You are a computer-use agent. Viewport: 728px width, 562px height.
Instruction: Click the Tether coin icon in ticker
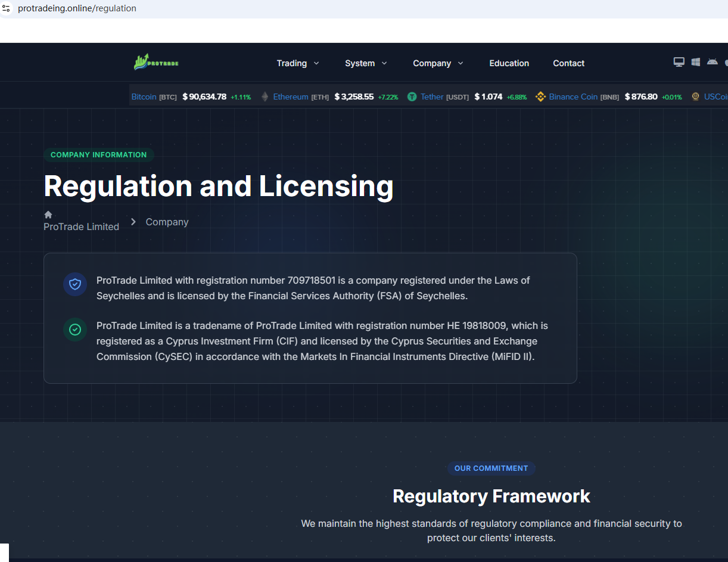pos(412,97)
